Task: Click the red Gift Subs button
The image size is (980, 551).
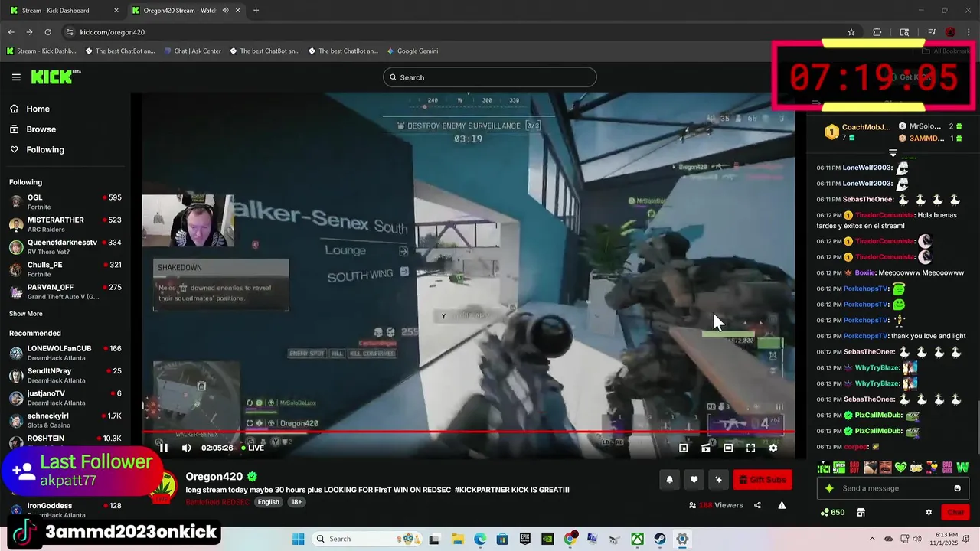Action: [x=763, y=480]
